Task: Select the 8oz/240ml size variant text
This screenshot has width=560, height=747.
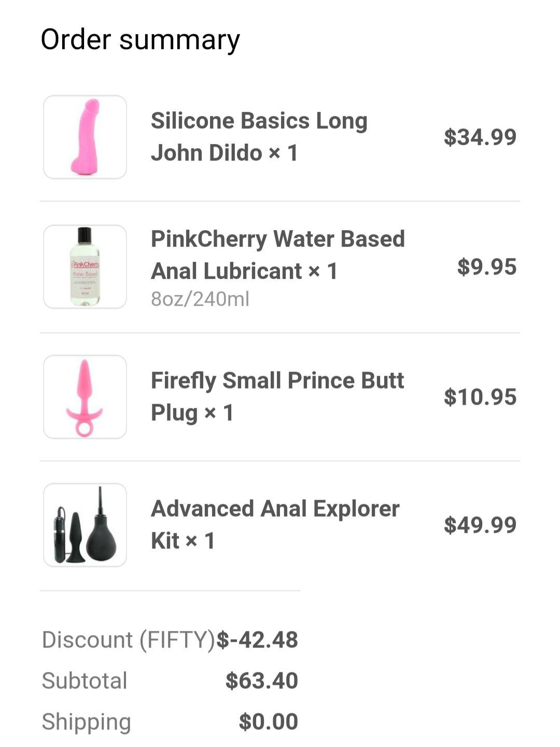Action: tap(200, 299)
